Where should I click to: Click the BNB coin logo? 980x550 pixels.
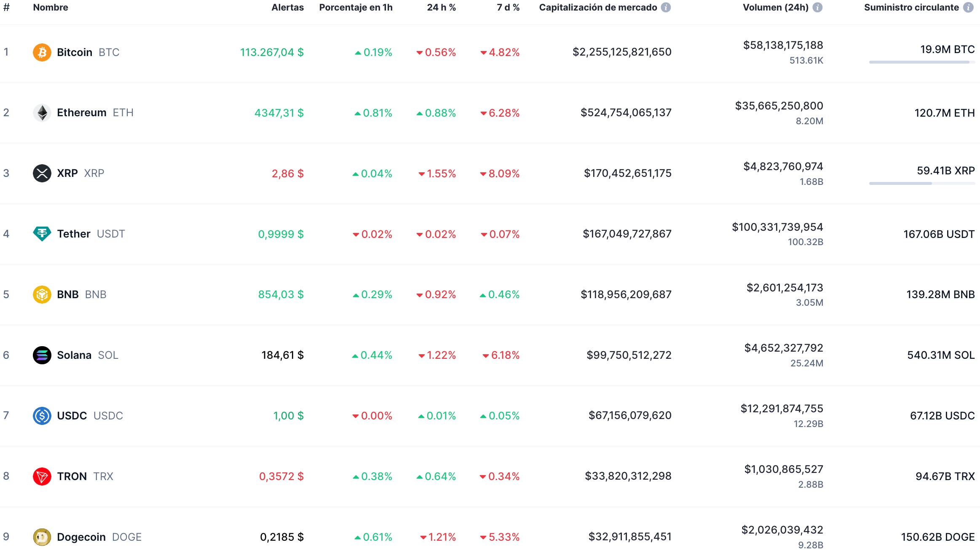42,294
